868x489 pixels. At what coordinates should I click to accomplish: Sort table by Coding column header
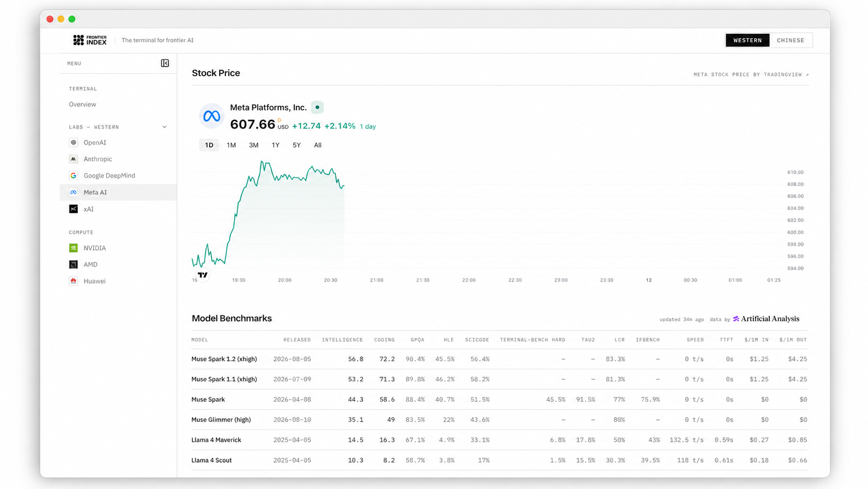(384, 340)
